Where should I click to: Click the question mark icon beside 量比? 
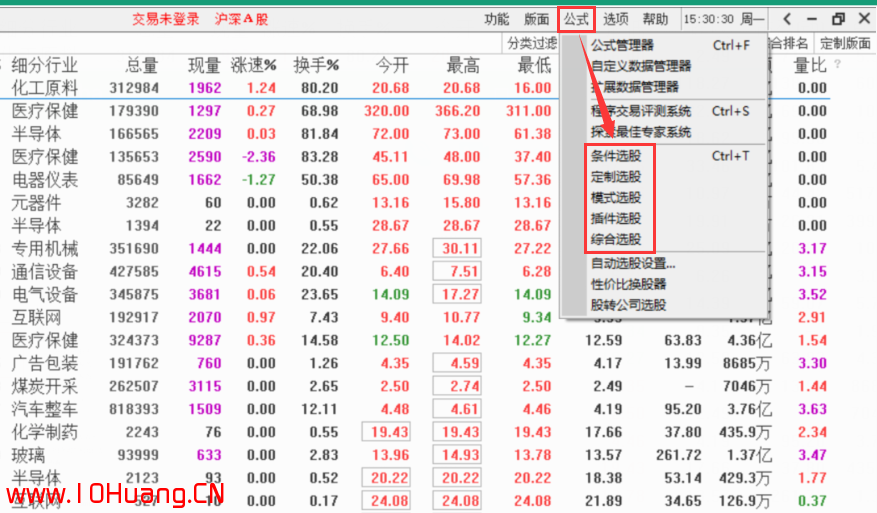[837, 65]
